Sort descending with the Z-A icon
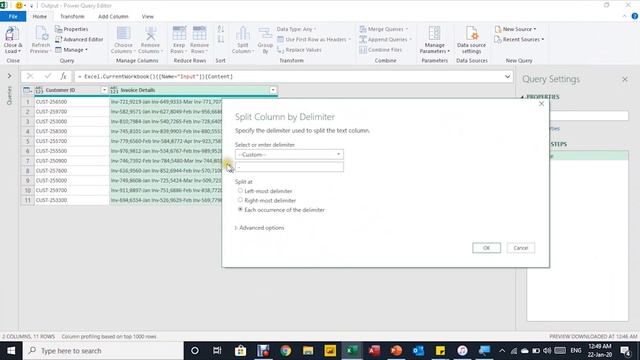 point(220,39)
